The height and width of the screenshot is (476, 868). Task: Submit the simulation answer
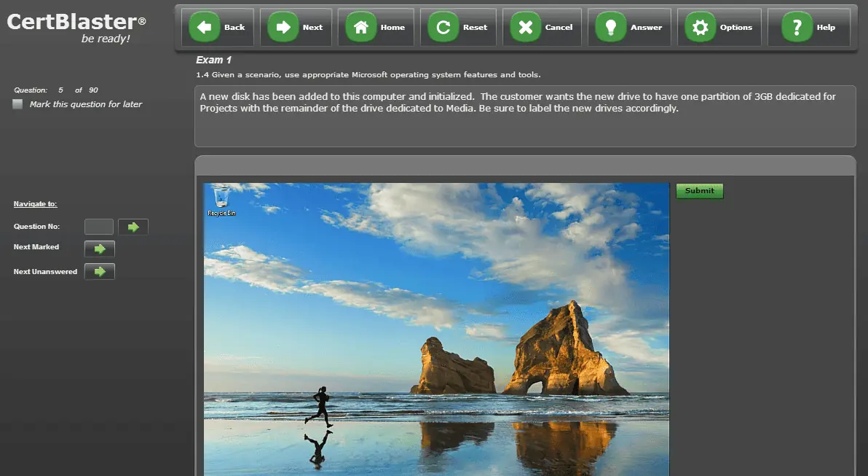click(699, 191)
